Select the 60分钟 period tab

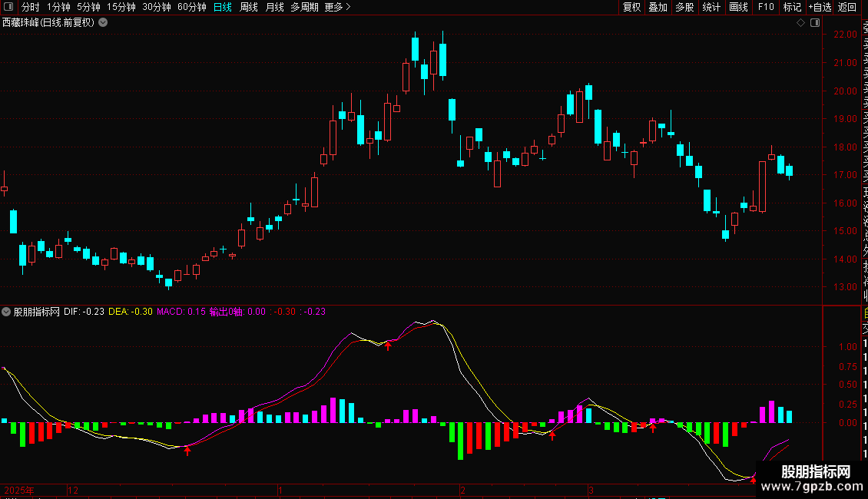click(191, 7)
